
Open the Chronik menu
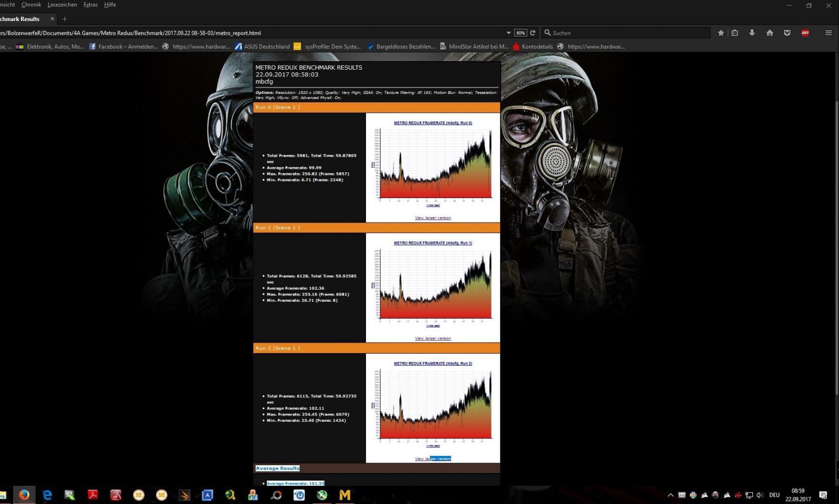click(31, 5)
